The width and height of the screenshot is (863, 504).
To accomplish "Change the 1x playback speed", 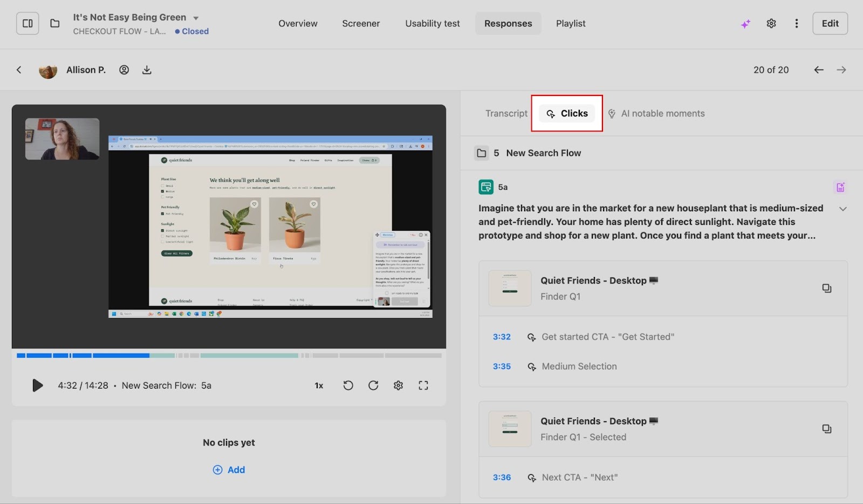I will (x=319, y=385).
